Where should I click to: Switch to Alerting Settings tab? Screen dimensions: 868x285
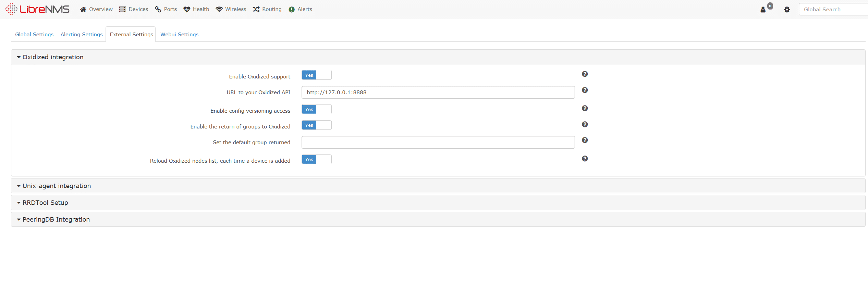click(x=82, y=35)
